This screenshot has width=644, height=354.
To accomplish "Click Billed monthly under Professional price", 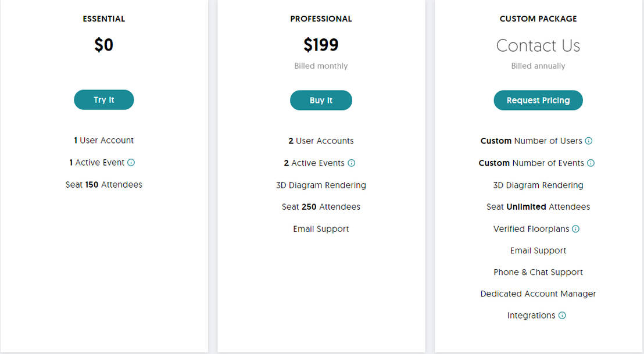I will (321, 66).
